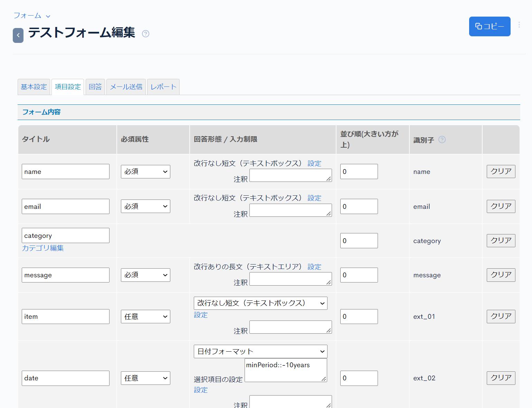Click クリア in the name row
This screenshot has height=408, width=532.
500,171
